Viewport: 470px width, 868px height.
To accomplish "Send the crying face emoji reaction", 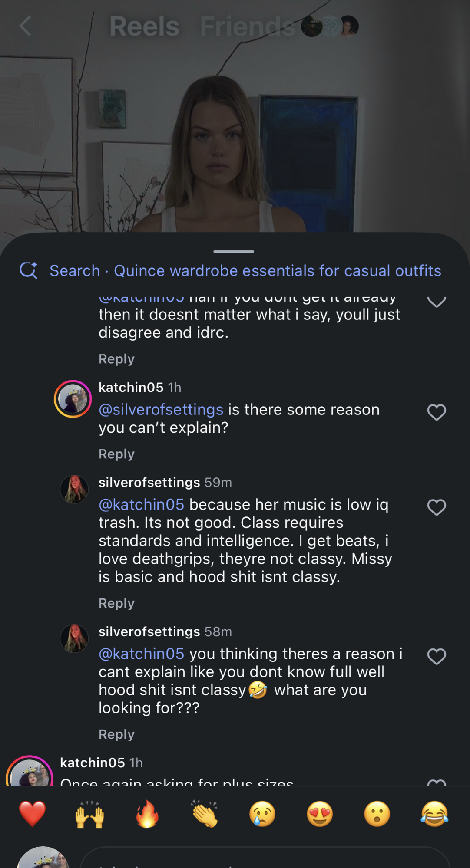I will 262,814.
